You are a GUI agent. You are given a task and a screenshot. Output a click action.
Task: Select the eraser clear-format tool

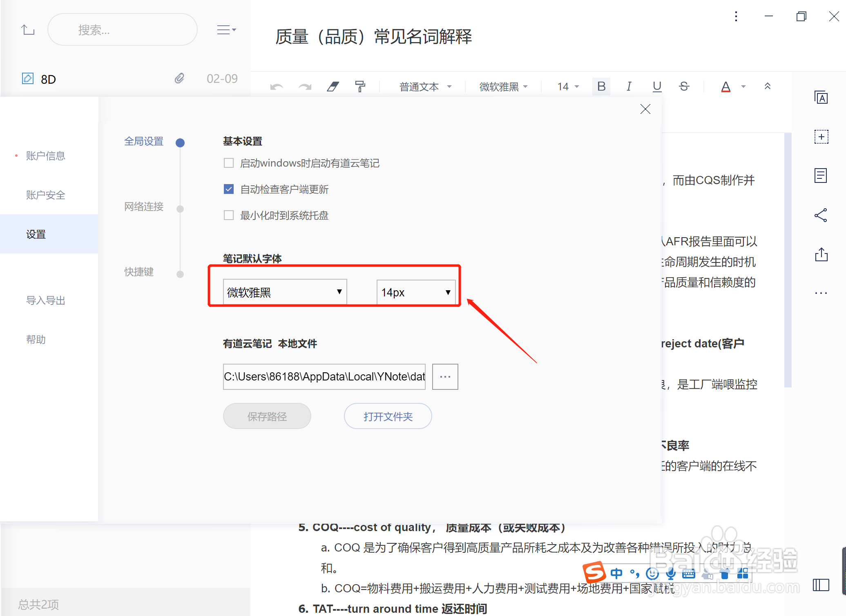tap(333, 87)
